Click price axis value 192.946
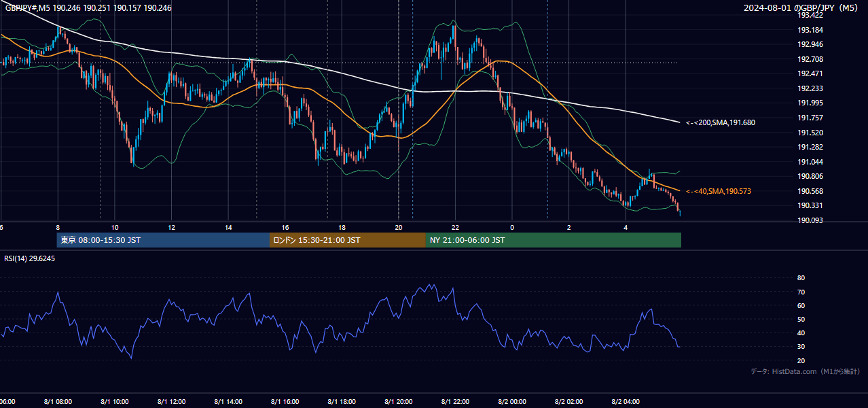The width and height of the screenshot is (868, 408). [x=810, y=45]
